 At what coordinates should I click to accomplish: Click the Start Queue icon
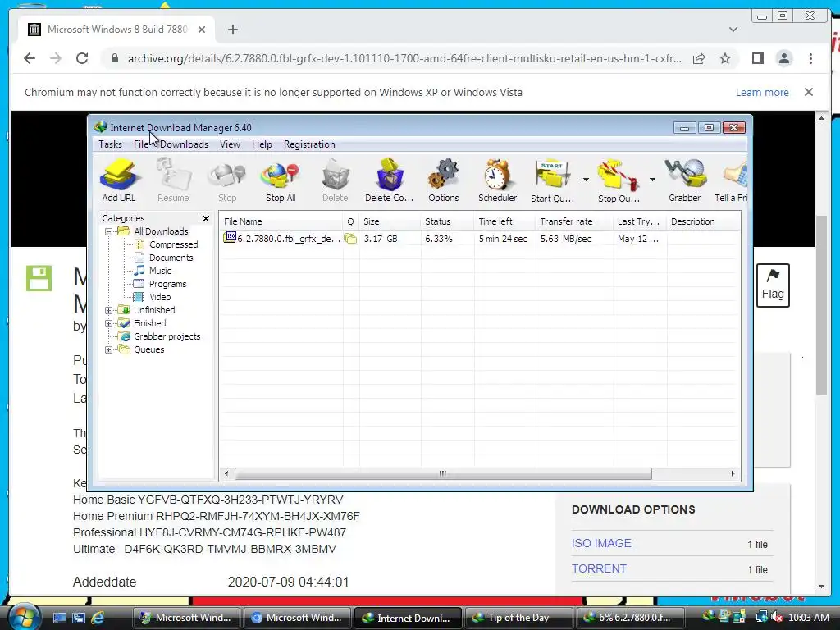coord(552,180)
